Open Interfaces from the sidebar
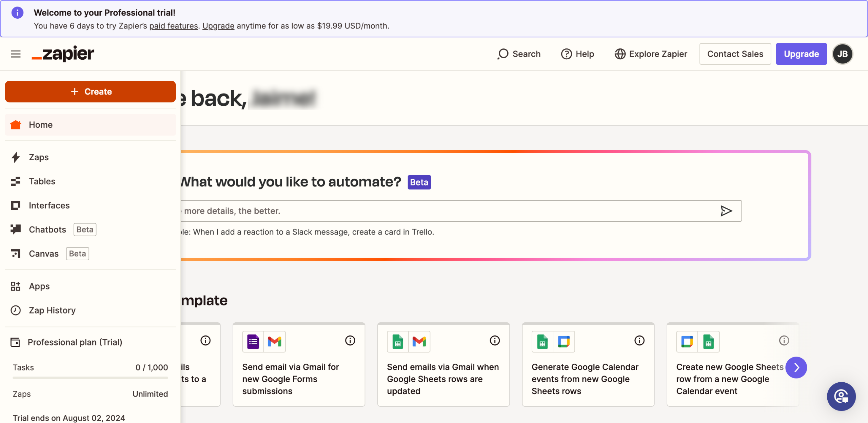The image size is (868, 423). point(49,205)
